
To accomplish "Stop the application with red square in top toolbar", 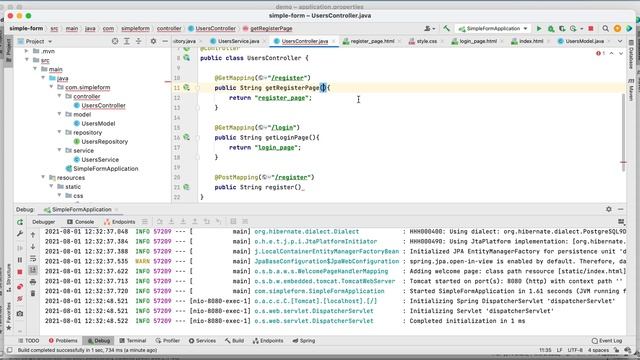I will pyautogui.click(x=591, y=29).
